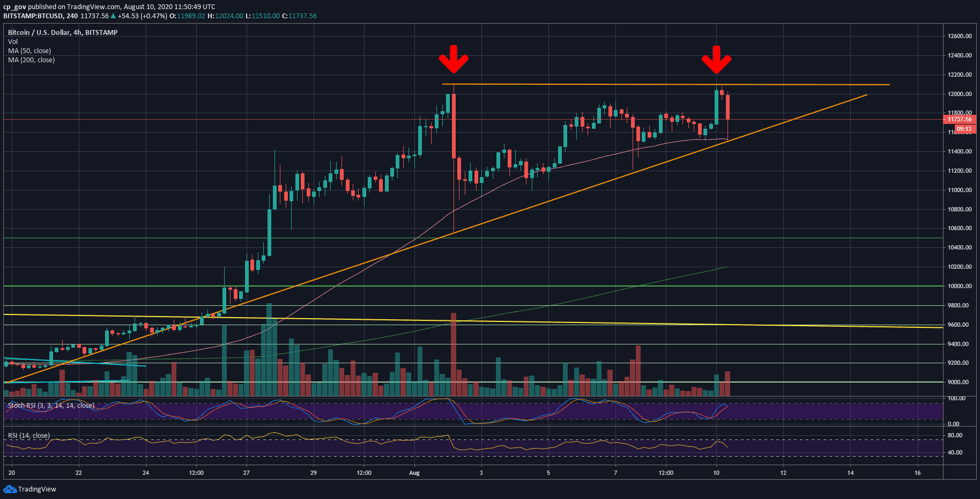The height and width of the screenshot is (499, 980).
Task: Click the 12200.00 price axis label
Action: click(960, 75)
